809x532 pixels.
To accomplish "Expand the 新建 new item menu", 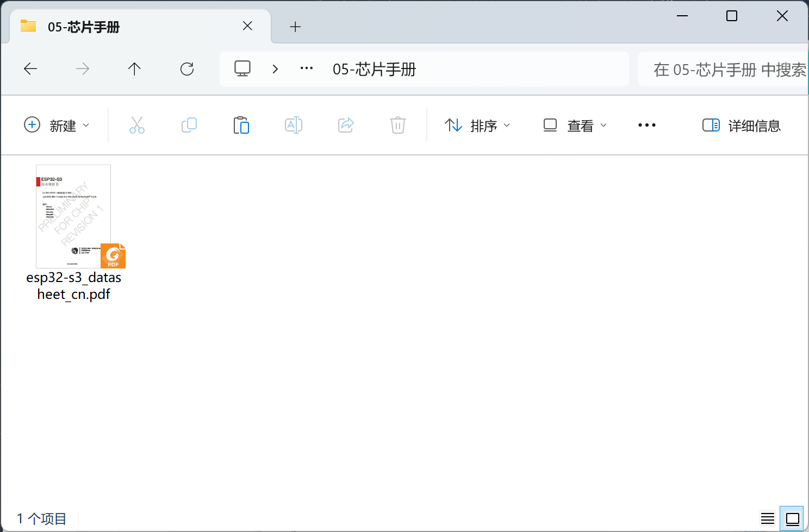I will tap(57, 125).
